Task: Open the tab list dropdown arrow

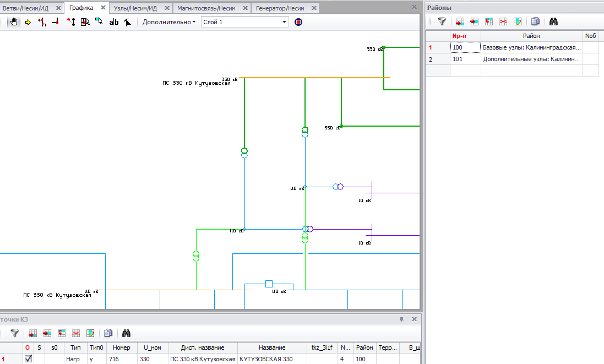Action: [414, 7]
